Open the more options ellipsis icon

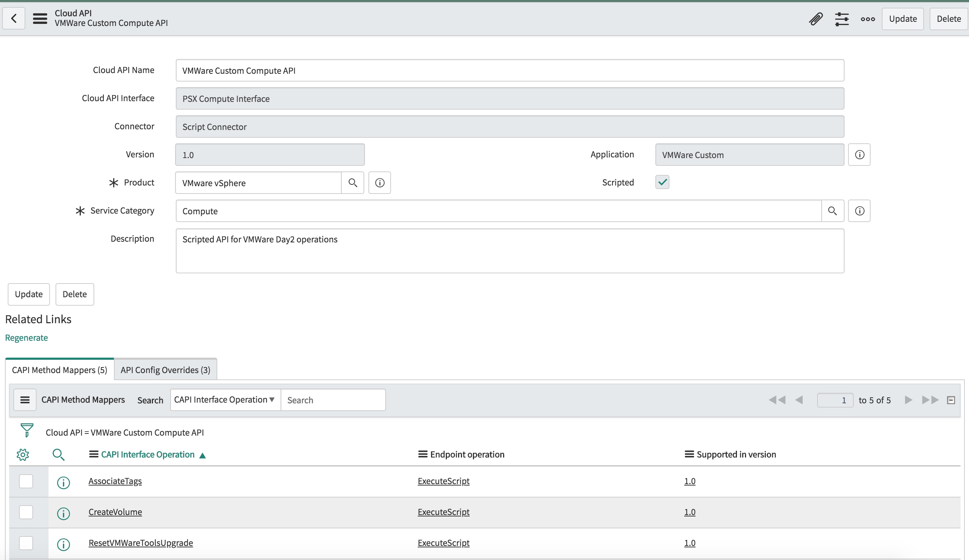tap(867, 19)
